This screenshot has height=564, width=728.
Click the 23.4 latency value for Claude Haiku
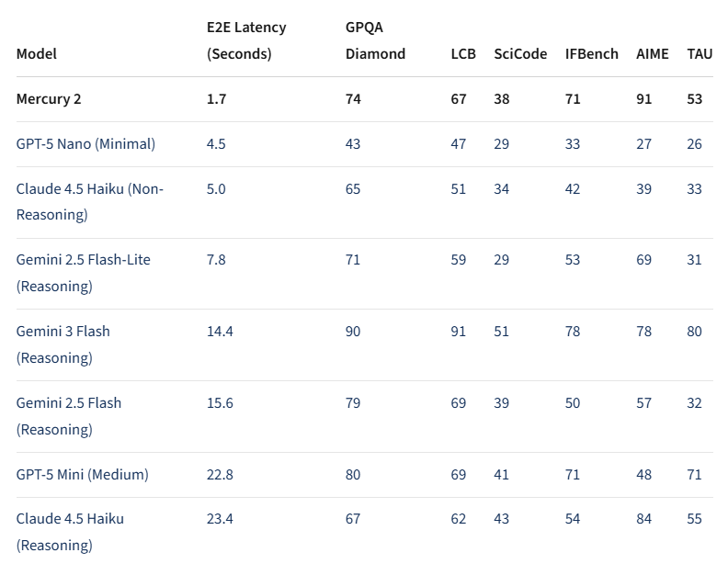tap(220, 519)
